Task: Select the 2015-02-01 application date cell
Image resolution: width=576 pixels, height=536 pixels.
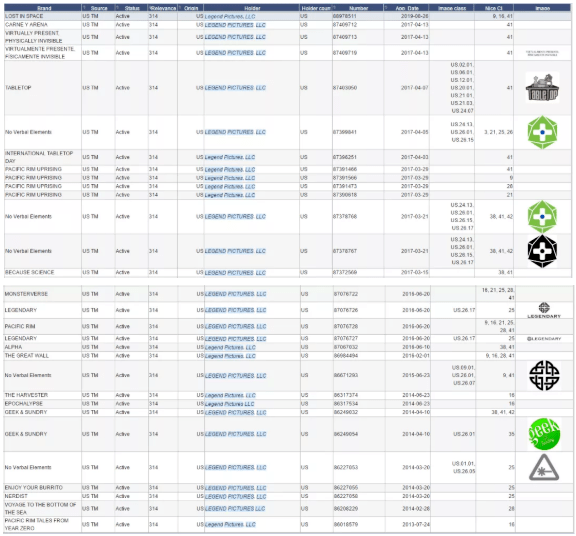Action: coord(408,356)
